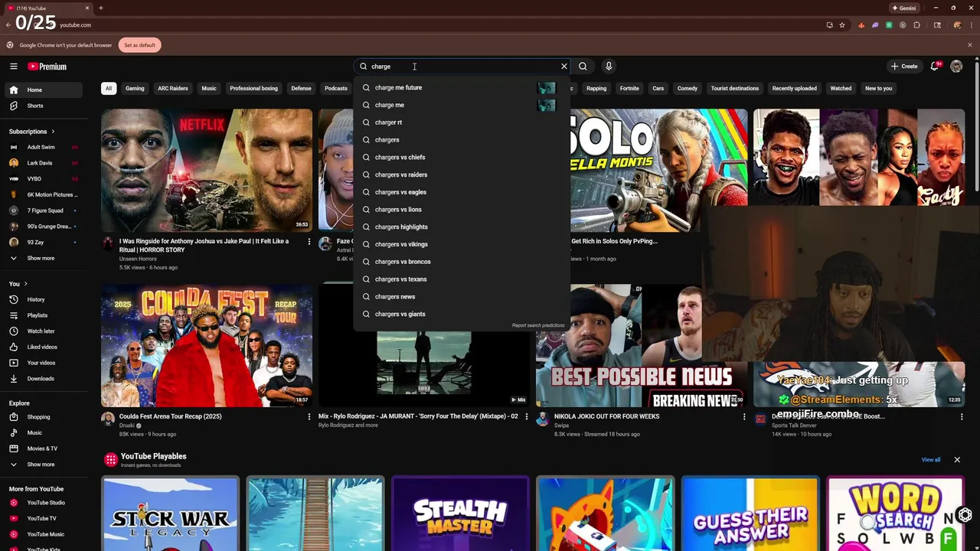The height and width of the screenshot is (551, 980).
Task: Open options menu for Nikola Jokic video
Action: [x=744, y=417]
